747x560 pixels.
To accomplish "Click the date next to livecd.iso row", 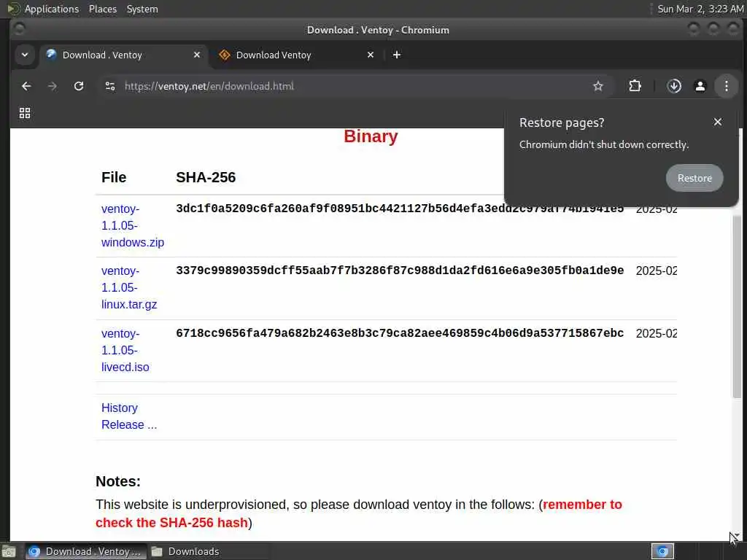I will (x=656, y=333).
